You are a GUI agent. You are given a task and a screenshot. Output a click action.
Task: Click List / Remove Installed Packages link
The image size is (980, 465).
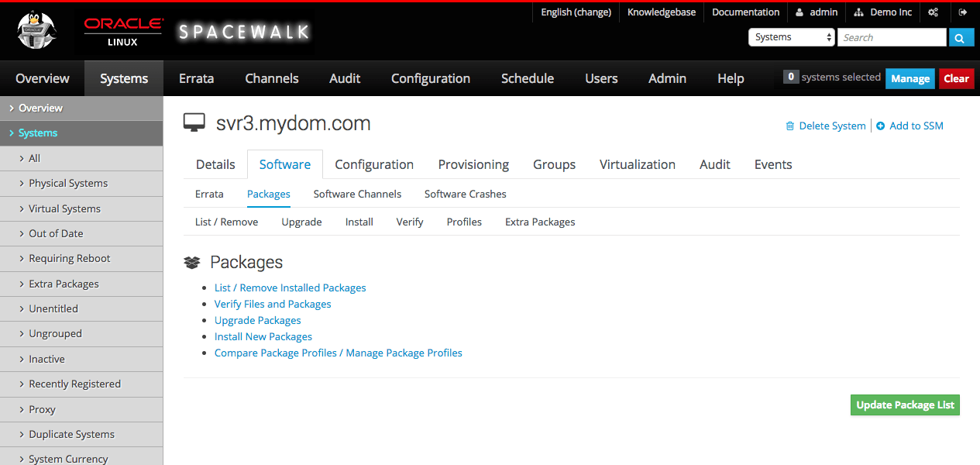pos(291,288)
